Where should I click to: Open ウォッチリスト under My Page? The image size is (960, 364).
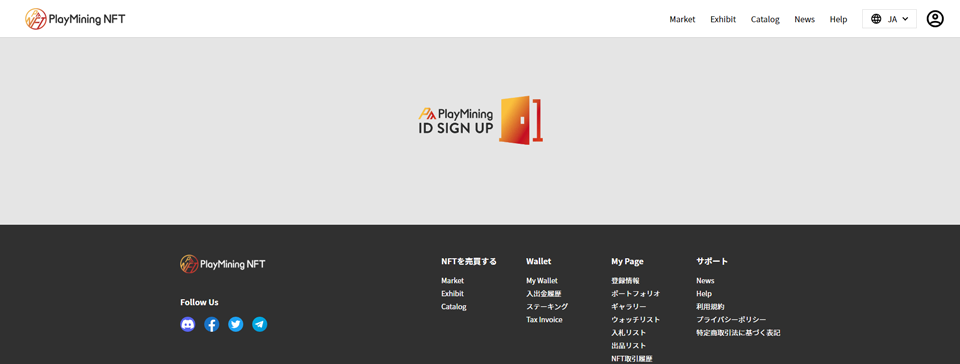point(636,319)
